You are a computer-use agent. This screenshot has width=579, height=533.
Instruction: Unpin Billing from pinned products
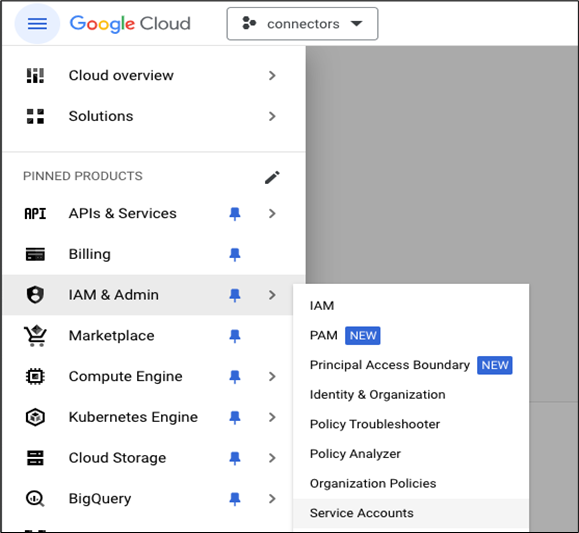click(235, 254)
